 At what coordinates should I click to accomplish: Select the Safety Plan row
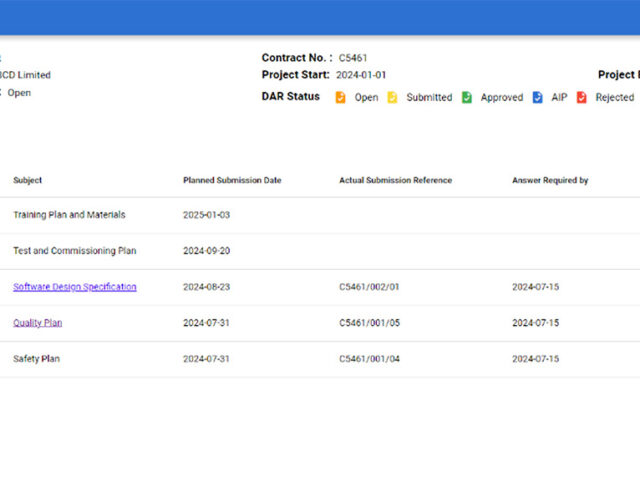[36, 359]
